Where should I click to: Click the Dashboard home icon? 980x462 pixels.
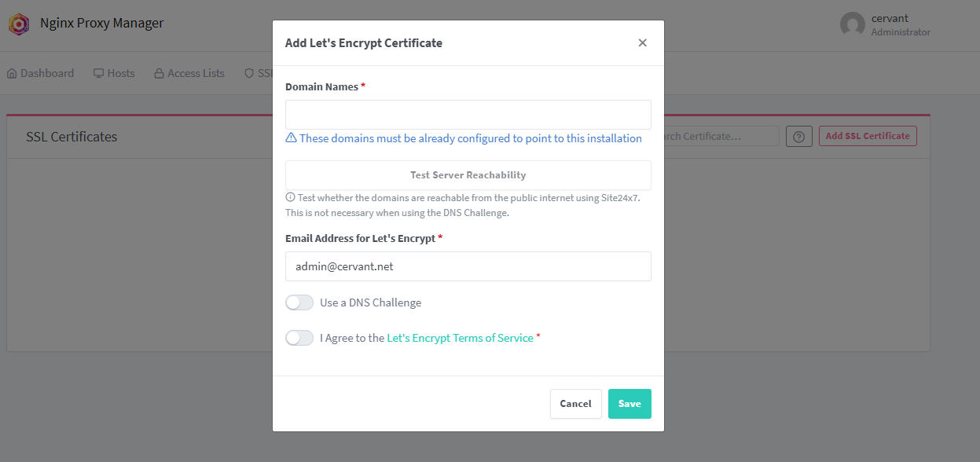point(12,74)
